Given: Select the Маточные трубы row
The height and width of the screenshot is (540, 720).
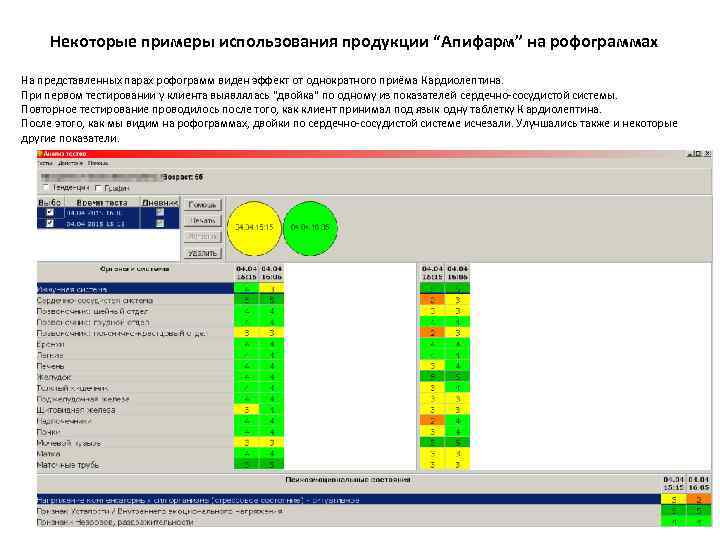Looking at the screenshot, I should [135, 465].
